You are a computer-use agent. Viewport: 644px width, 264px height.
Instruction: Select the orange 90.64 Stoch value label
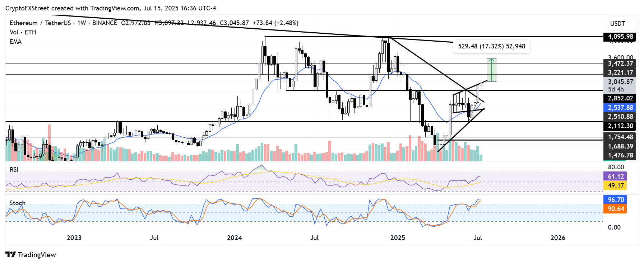pyautogui.click(x=616, y=209)
